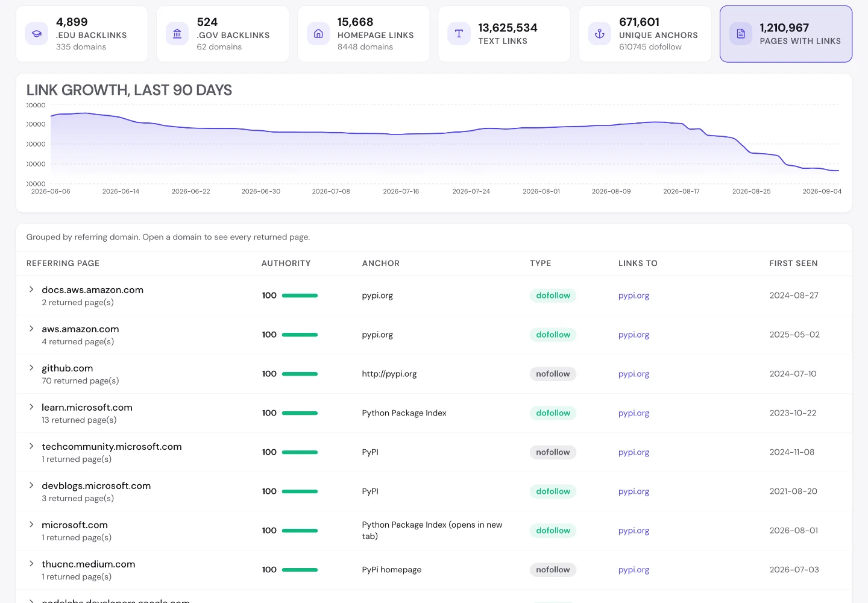Click the house icon for Homepage Links
Viewport: 868px width, 603px height.
click(318, 34)
